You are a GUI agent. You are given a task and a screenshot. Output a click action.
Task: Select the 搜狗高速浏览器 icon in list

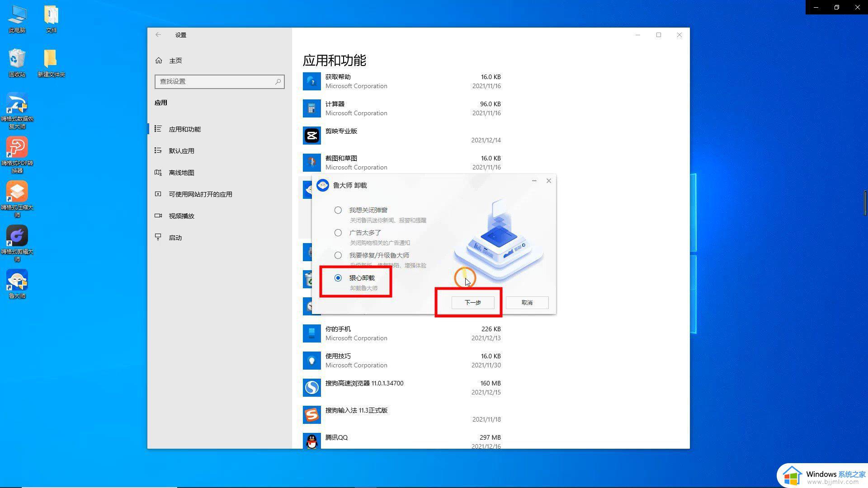[x=312, y=388]
